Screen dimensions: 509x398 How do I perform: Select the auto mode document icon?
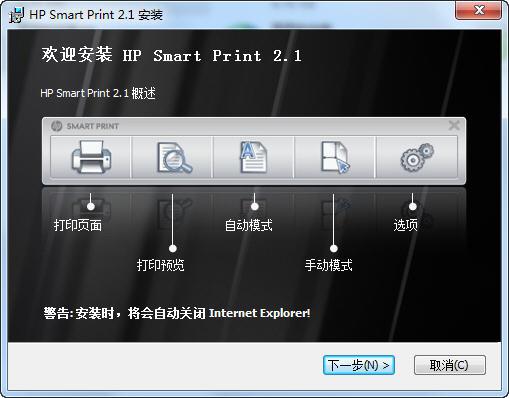(x=253, y=157)
